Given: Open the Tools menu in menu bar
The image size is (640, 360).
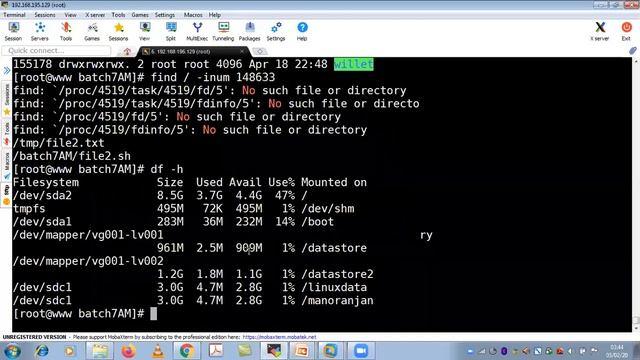Looking at the screenshot, I should (x=118, y=15).
